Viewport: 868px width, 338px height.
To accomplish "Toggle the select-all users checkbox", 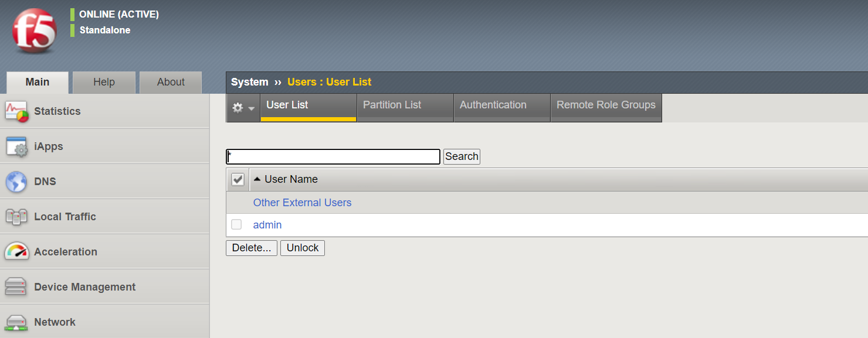I will pyautogui.click(x=238, y=179).
